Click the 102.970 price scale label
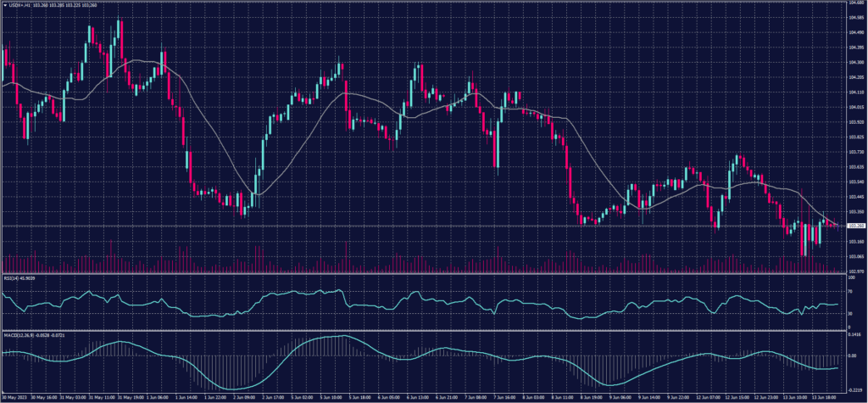The width and height of the screenshot is (868, 403). click(854, 271)
